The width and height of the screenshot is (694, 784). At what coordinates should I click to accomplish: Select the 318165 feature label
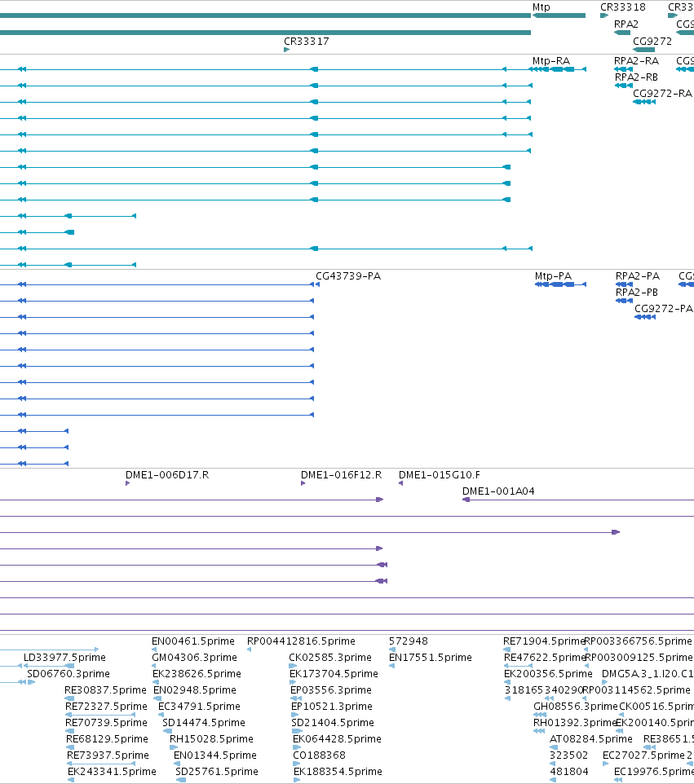coord(524,690)
